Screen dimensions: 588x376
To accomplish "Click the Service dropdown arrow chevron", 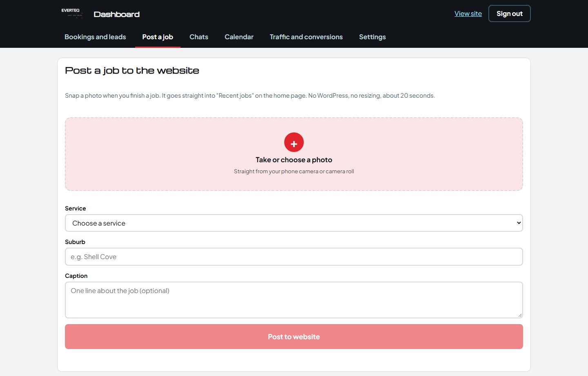I will [x=519, y=223].
